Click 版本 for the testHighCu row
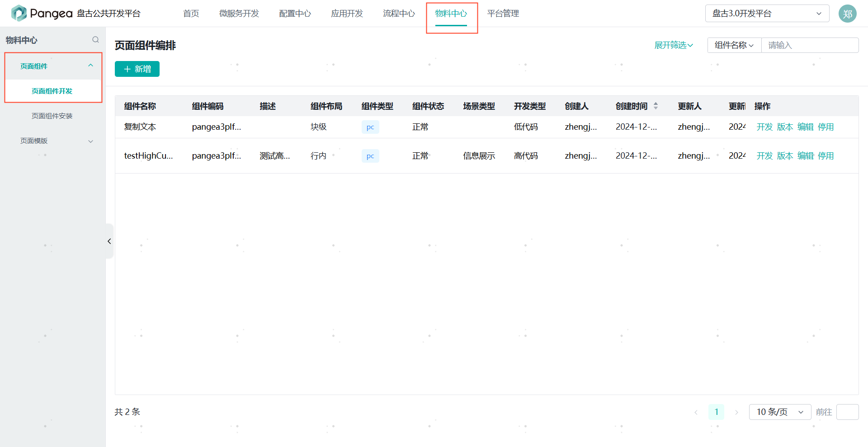 point(785,156)
